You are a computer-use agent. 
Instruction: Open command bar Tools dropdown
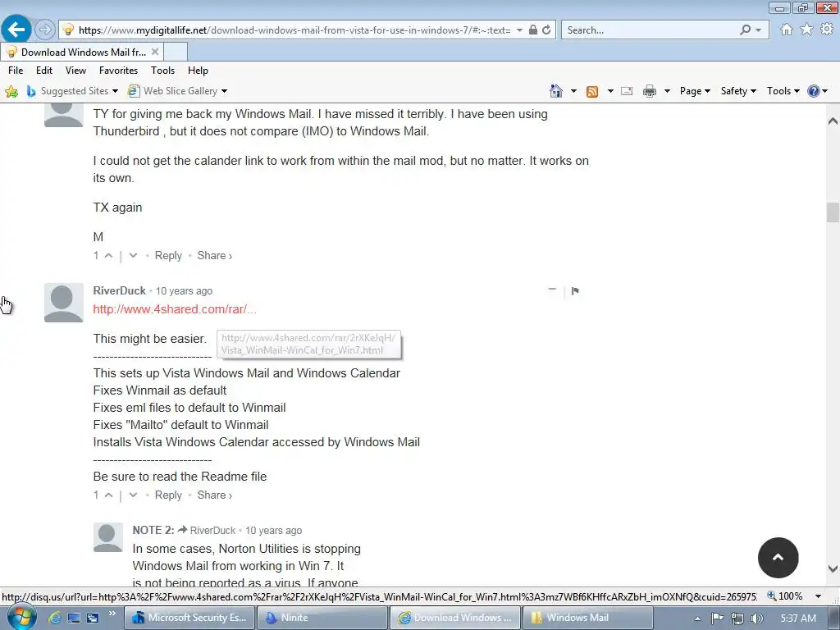pos(783,91)
